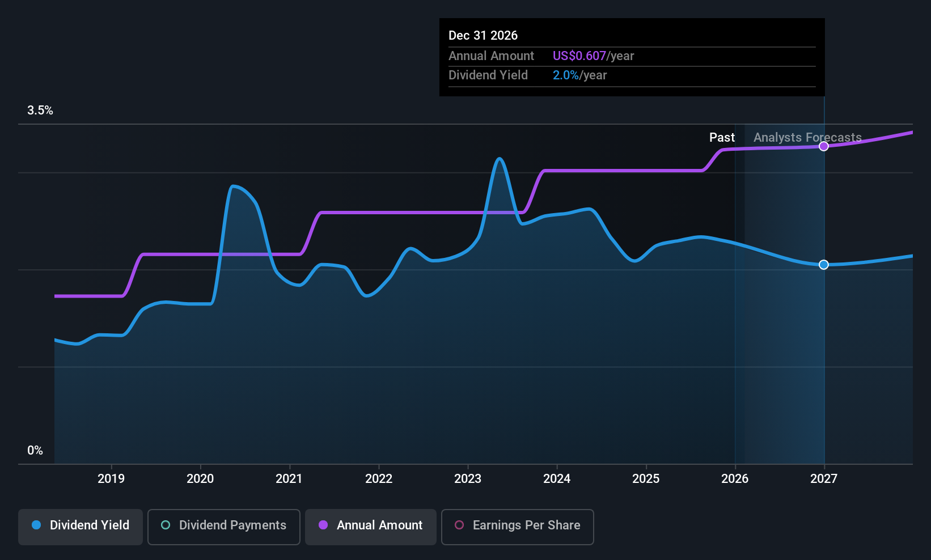The image size is (931, 560).
Task: Click the purple Annual Amount legend dot
Action: pyautogui.click(x=323, y=525)
